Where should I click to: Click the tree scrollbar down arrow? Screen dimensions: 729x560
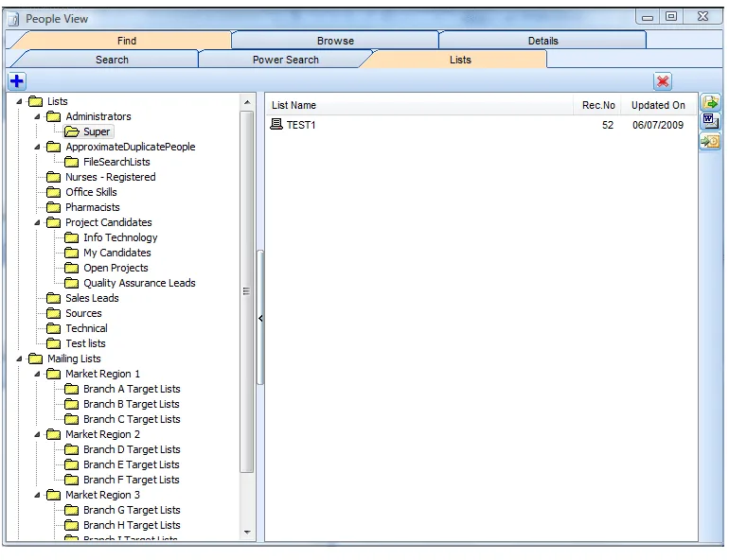(247, 533)
